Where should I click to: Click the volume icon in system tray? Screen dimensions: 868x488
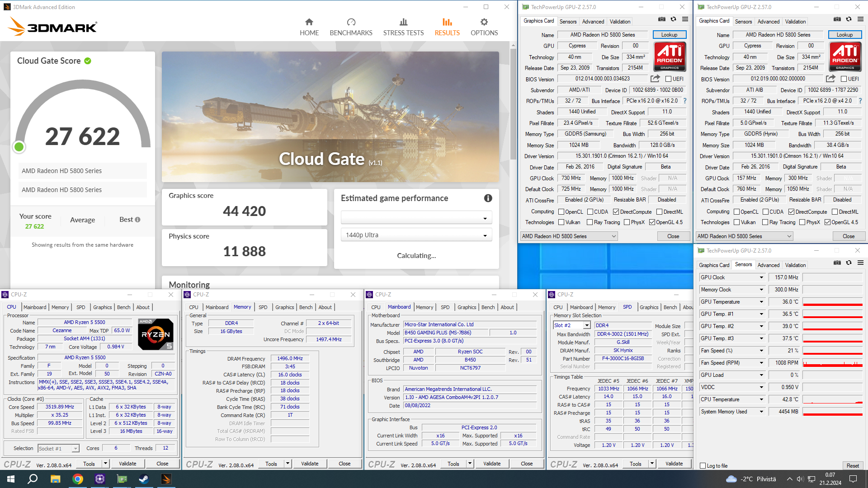tap(800, 479)
